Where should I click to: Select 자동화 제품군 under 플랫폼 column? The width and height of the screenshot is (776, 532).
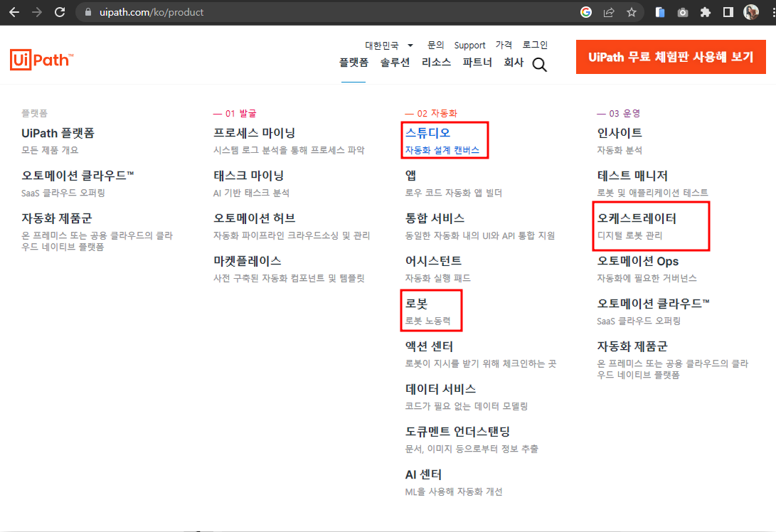(56, 218)
